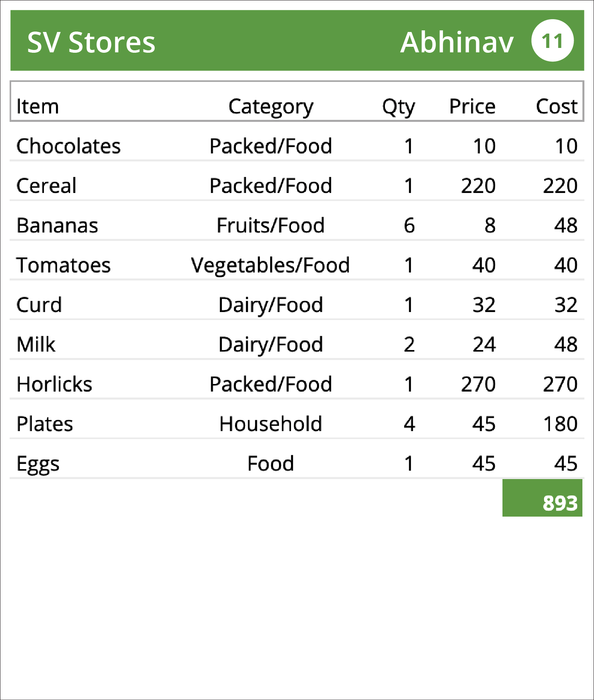The width and height of the screenshot is (594, 700).
Task: Click the quantity 2 for Milk
Action: click(x=409, y=344)
